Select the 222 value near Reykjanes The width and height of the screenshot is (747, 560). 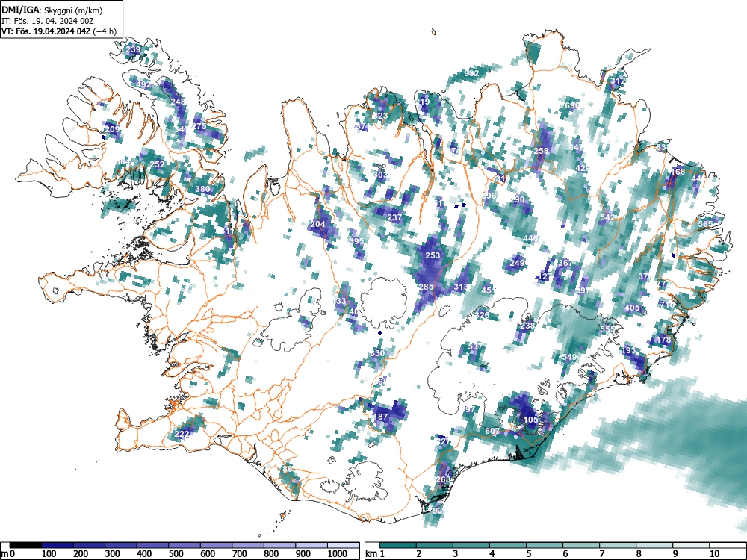(182, 435)
